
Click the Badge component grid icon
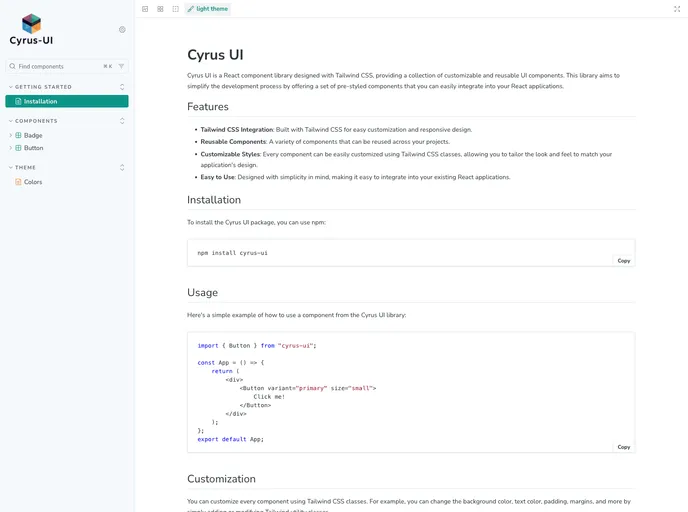click(18, 135)
